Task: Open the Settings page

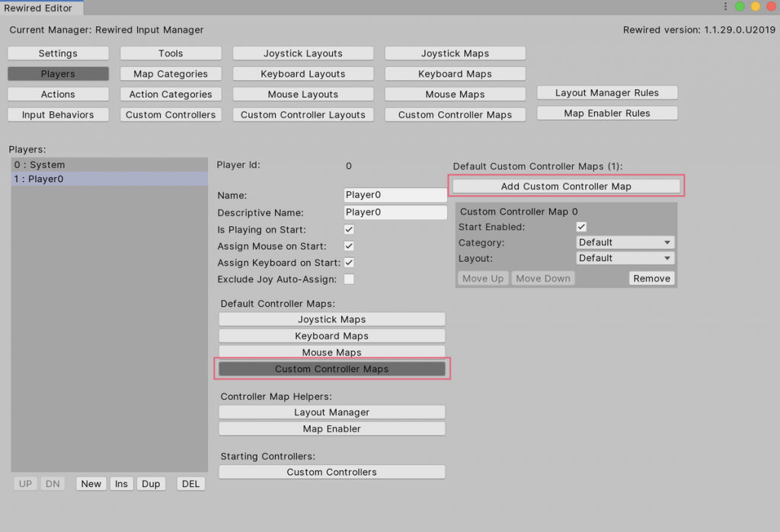Action: coord(58,53)
